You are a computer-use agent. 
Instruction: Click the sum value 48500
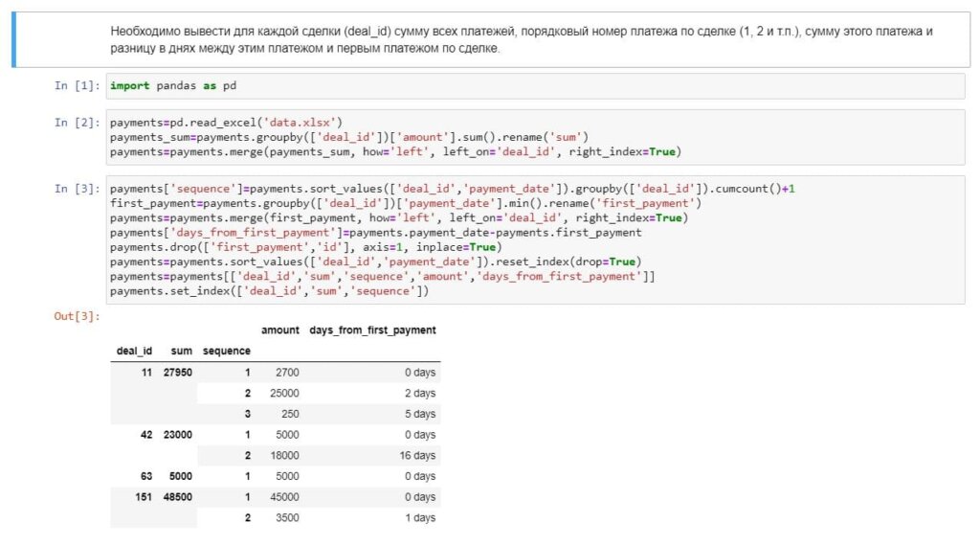pos(177,497)
